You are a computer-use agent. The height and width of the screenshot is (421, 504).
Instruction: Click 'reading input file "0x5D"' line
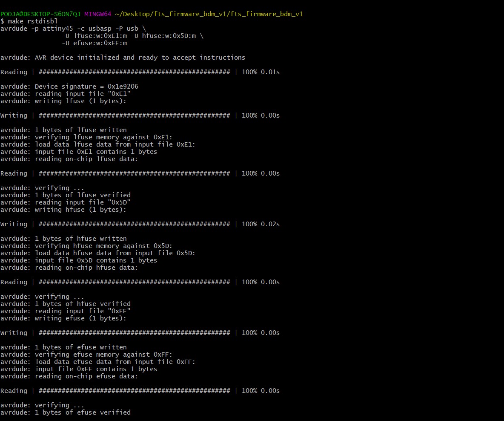click(65, 202)
